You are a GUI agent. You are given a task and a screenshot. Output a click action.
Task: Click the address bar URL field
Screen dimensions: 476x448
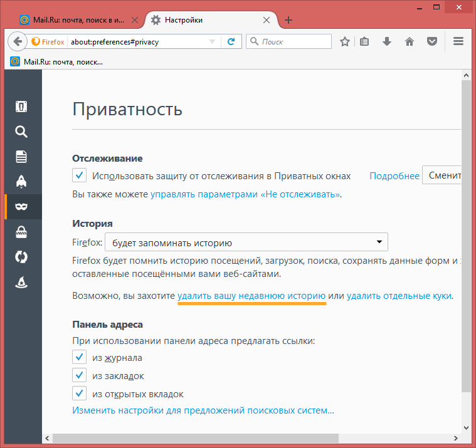(137, 42)
